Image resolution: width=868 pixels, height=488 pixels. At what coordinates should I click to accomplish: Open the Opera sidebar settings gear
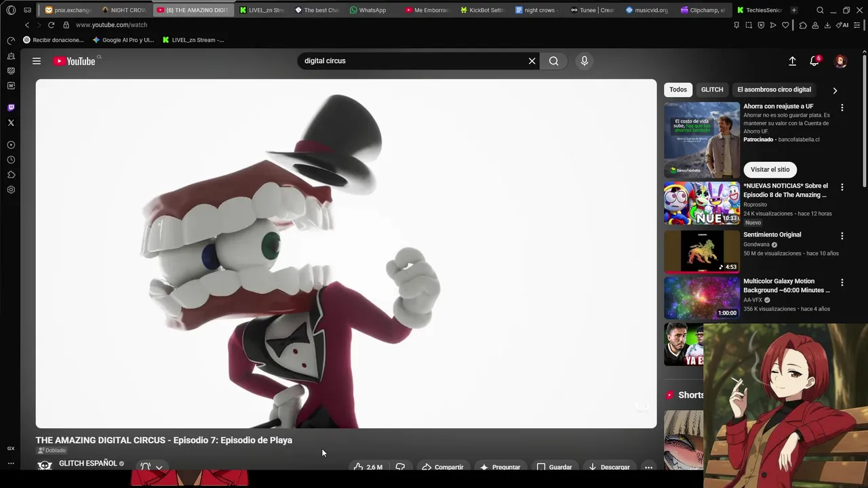(x=11, y=190)
